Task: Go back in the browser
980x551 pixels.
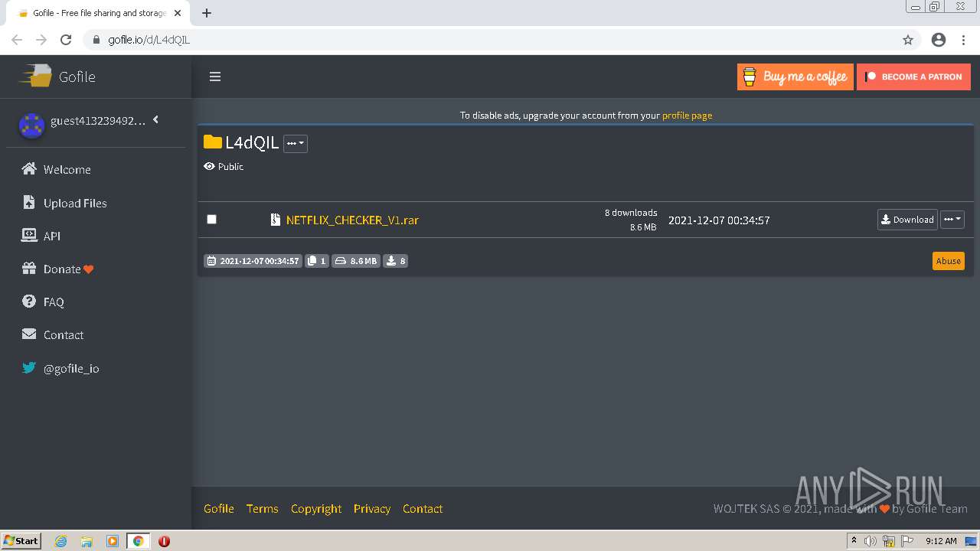Action: [17, 40]
